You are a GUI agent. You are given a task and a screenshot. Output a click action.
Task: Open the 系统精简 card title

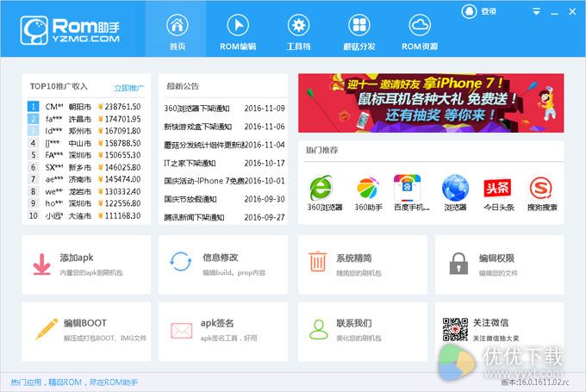pyautogui.click(x=353, y=258)
